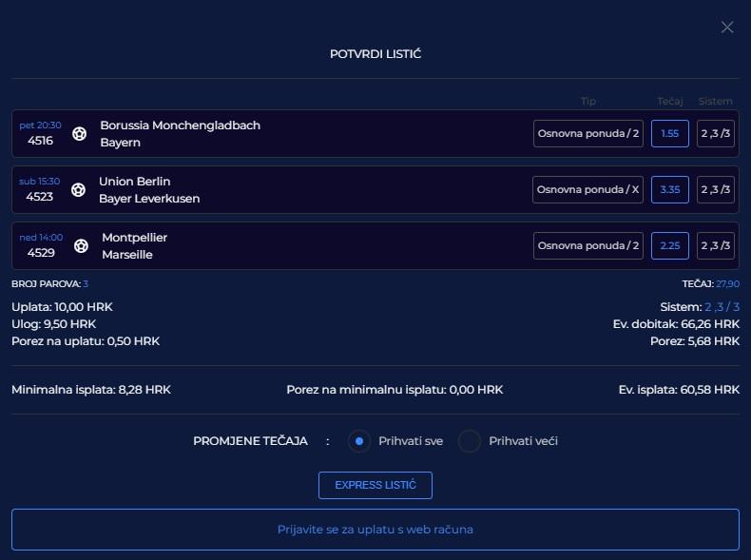Click soccer ball icon for Borussia Monchengladbach match
Screen dimensions: 751x560
[x=80, y=134]
